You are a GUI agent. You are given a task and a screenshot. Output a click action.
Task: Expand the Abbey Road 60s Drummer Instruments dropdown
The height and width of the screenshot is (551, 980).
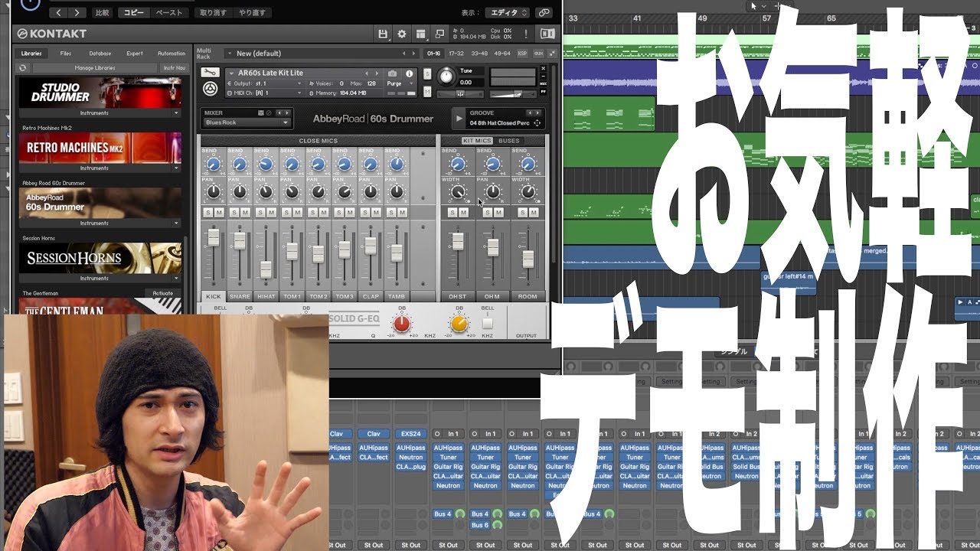[100, 223]
